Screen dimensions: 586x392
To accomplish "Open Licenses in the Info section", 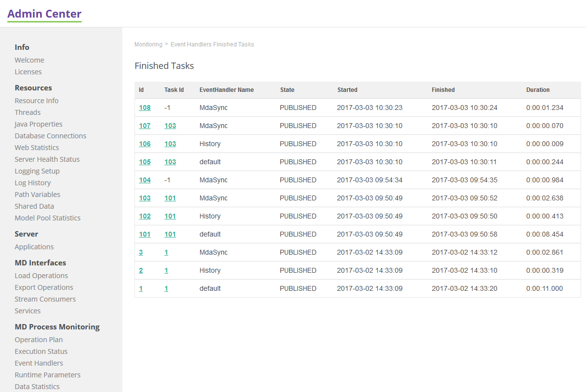I will (28, 72).
